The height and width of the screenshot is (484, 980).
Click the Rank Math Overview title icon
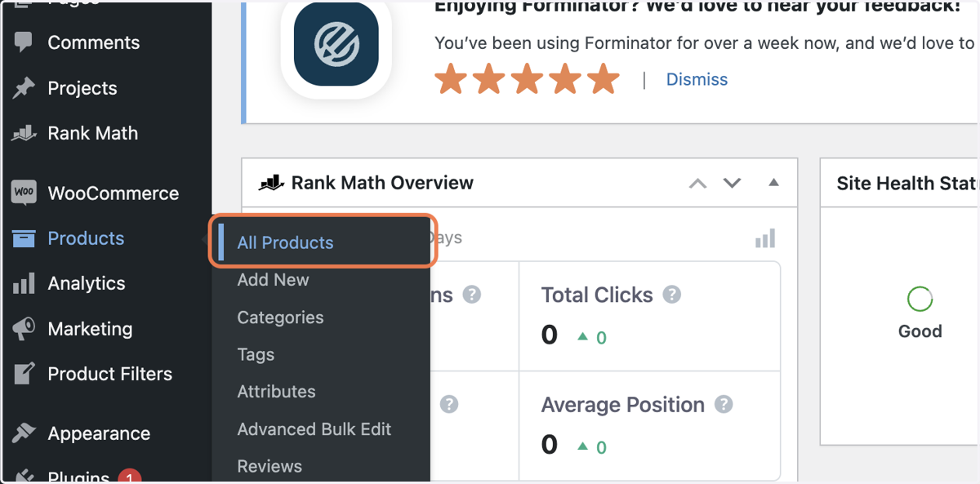[271, 183]
